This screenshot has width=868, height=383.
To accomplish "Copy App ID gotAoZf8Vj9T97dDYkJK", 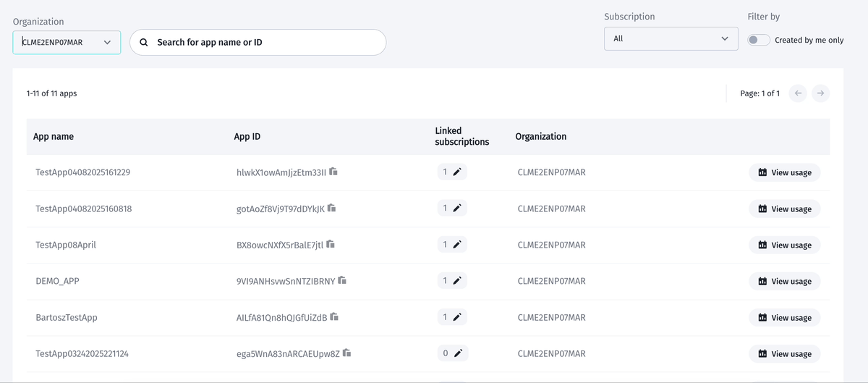I will click(331, 208).
